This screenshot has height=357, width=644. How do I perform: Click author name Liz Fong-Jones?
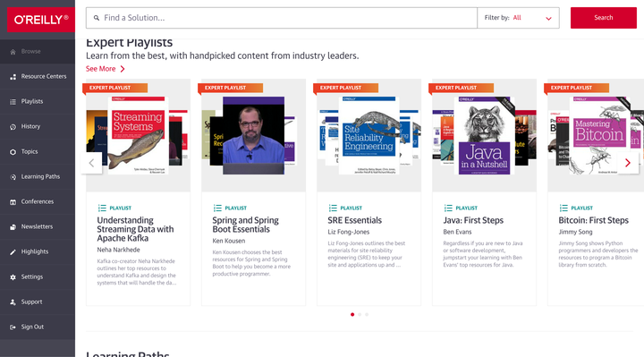coord(348,232)
